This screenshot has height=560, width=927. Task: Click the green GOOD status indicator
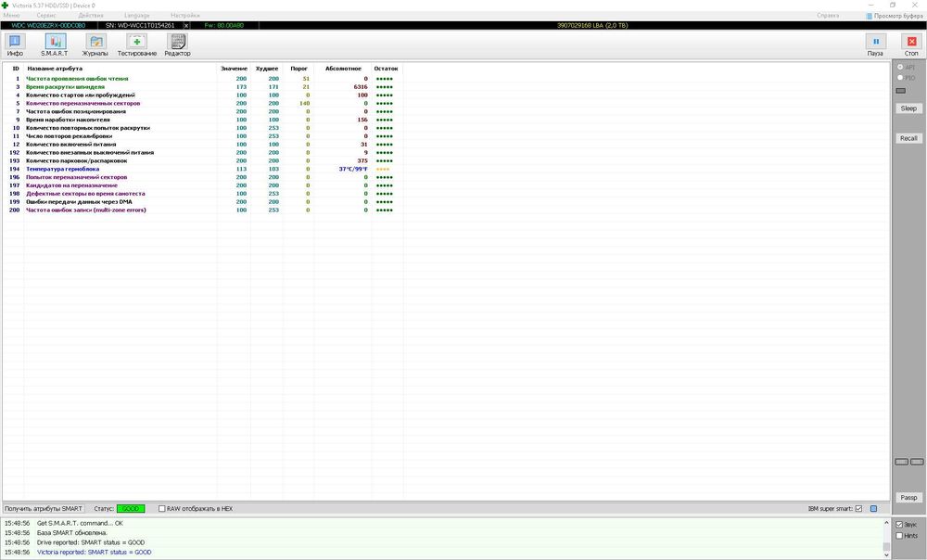131,509
